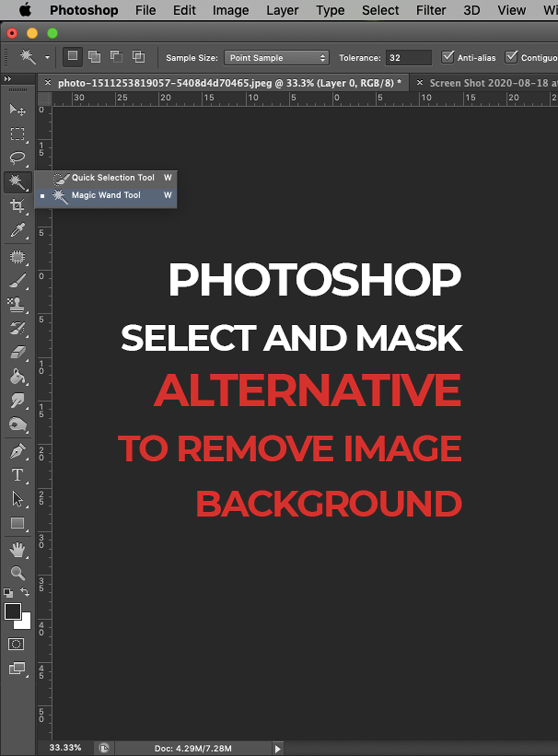Image resolution: width=558 pixels, height=756 pixels.
Task: Open the File menu
Action: pyautogui.click(x=146, y=10)
